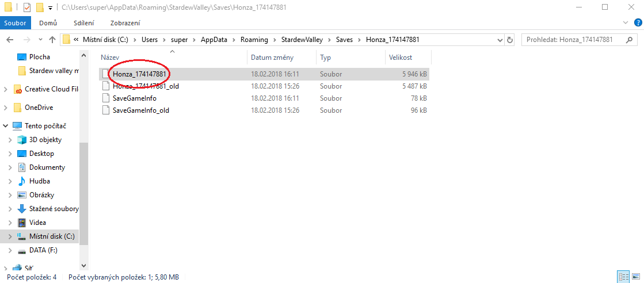Click the New folder quick access icon
This screenshot has height=283, width=644.
(40, 7)
